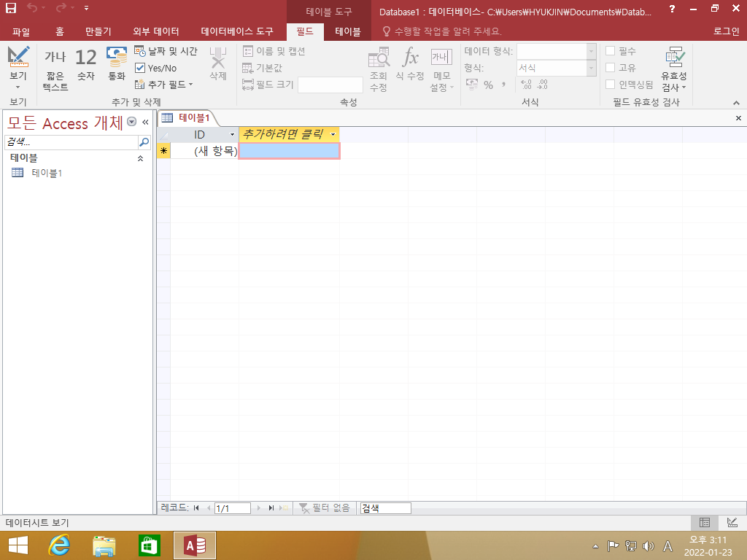The width and height of the screenshot is (747, 560).
Task: Click the Save icon in quick access toolbar
Action: pos(10,7)
